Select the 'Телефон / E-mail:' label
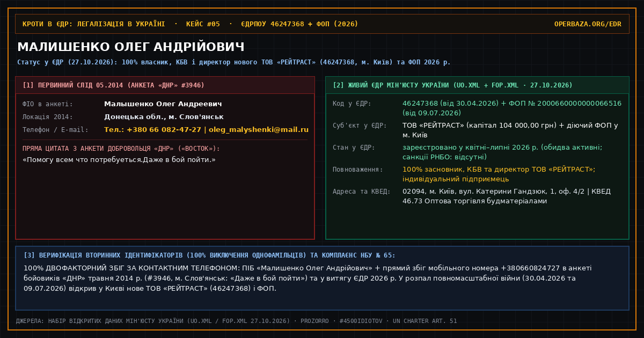The image size is (644, 338). point(55,130)
